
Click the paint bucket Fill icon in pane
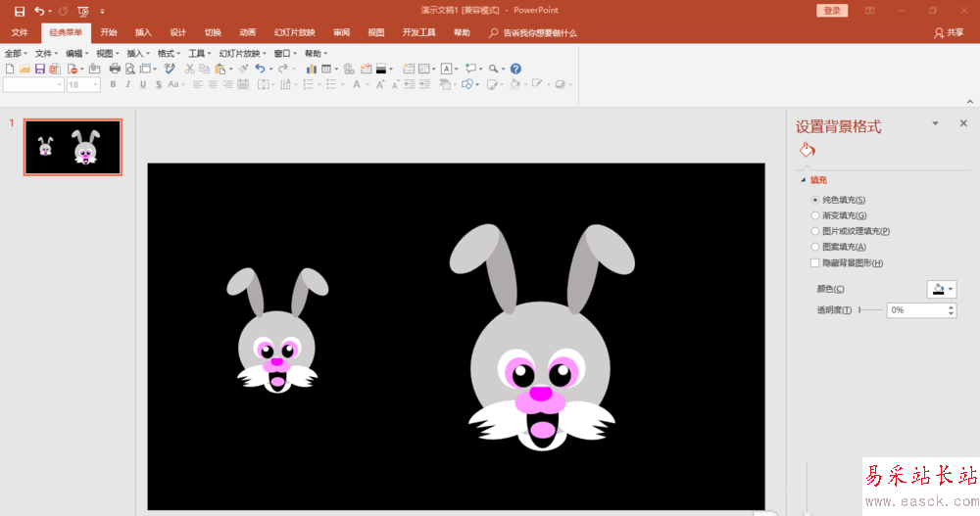tap(807, 151)
